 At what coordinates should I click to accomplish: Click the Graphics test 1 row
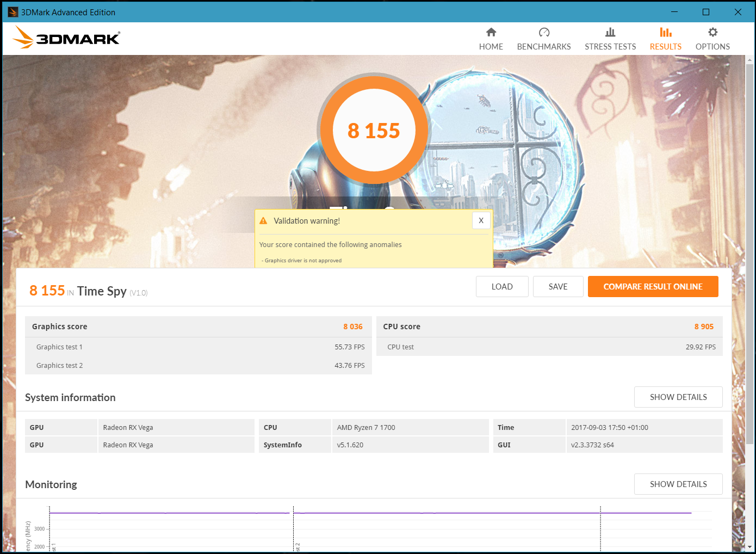point(199,347)
